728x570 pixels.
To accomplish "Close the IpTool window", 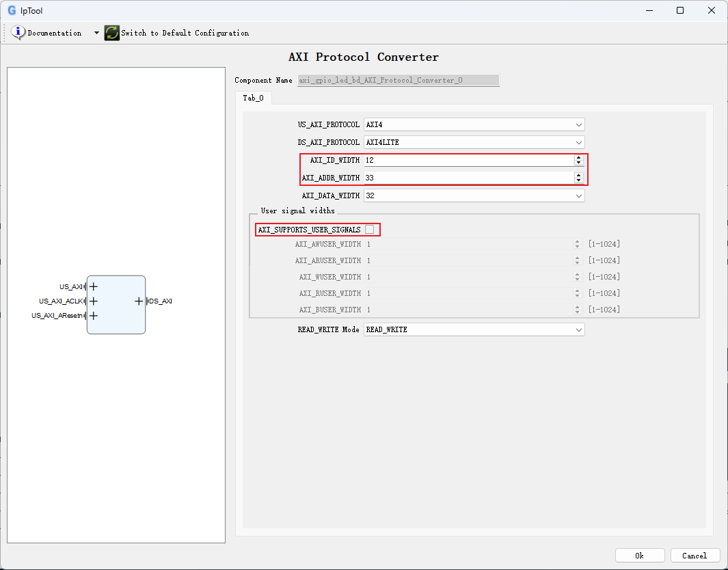I will click(x=712, y=10).
